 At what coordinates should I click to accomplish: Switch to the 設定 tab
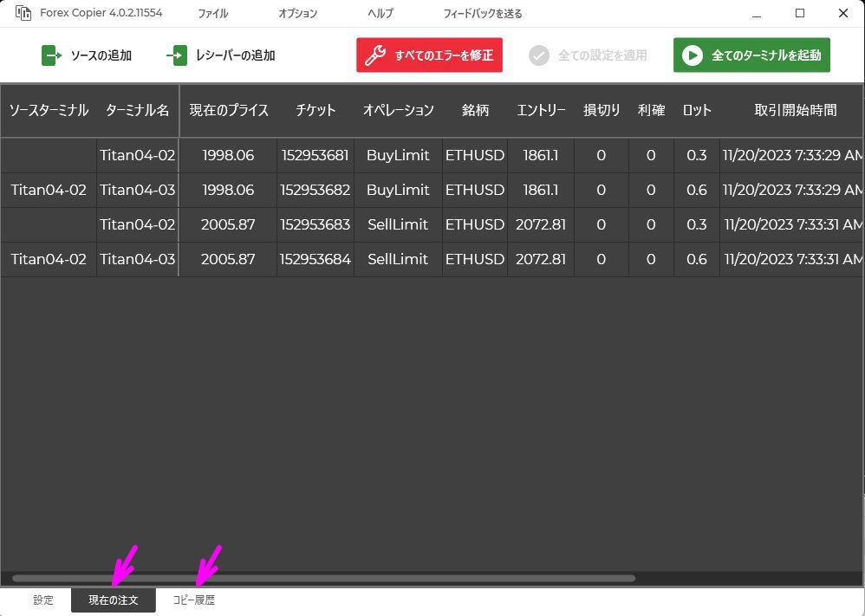click(42, 599)
